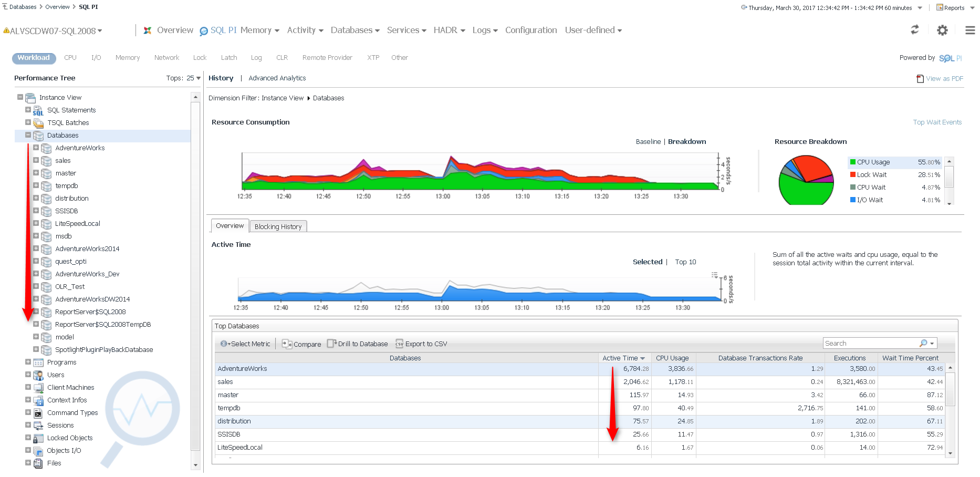Screen dimensions: 980x477
Task: Click the Export to CSV icon
Action: tap(399, 344)
